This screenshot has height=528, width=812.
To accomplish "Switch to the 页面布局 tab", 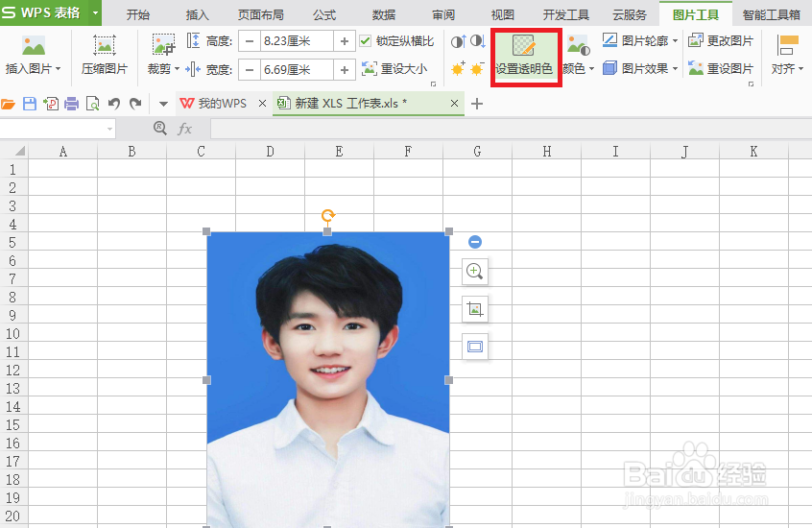I will 261,14.
